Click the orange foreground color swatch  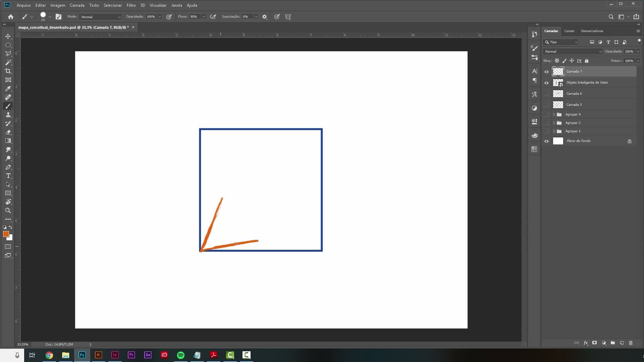pyautogui.click(x=6, y=234)
